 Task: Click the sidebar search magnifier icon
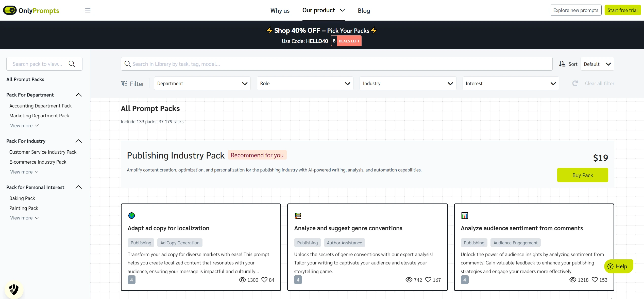(x=72, y=64)
